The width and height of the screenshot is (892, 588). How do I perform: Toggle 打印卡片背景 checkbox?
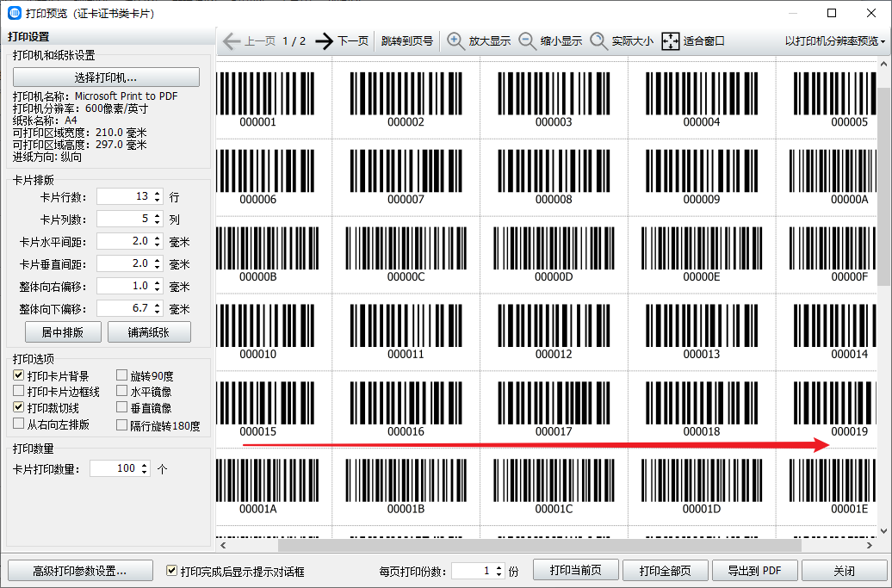coord(18,375)
